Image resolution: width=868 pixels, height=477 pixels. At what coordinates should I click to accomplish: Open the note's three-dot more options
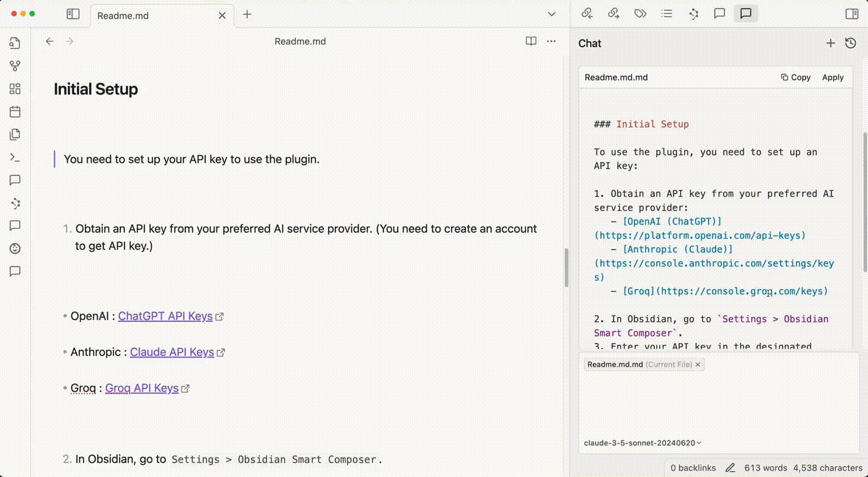(x=551, y=41)
